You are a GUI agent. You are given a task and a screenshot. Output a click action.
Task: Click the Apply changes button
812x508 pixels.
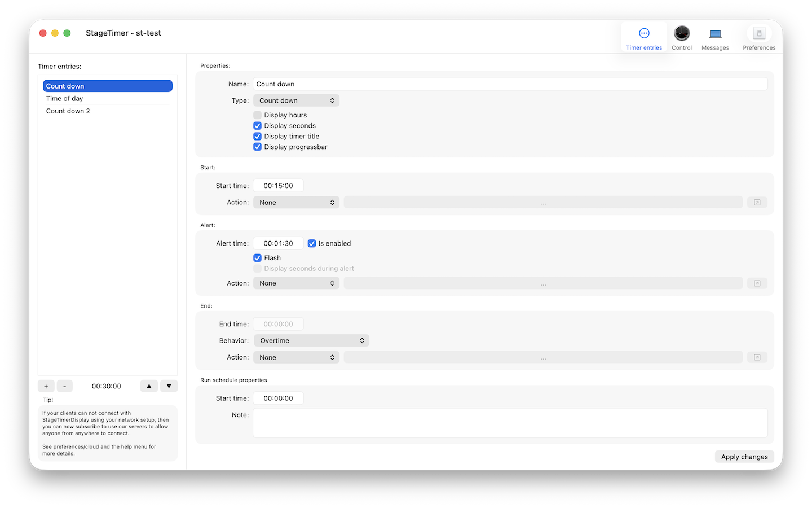[x=744, y=457]
